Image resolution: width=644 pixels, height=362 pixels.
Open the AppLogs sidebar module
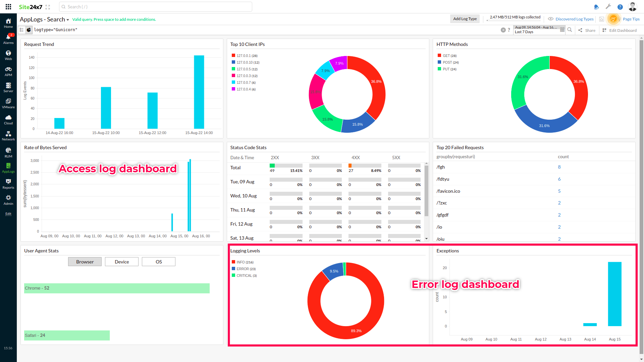click(8, 168)
